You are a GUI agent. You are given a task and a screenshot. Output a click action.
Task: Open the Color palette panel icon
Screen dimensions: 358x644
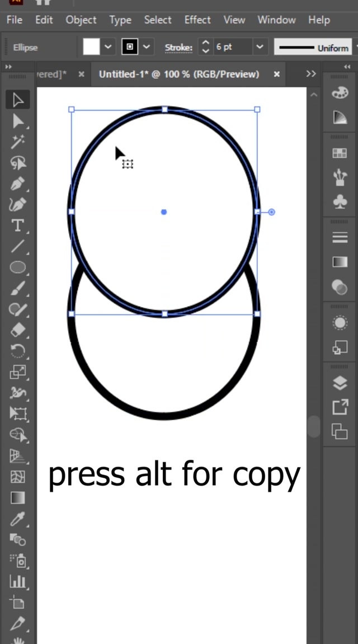click(340, 93)
